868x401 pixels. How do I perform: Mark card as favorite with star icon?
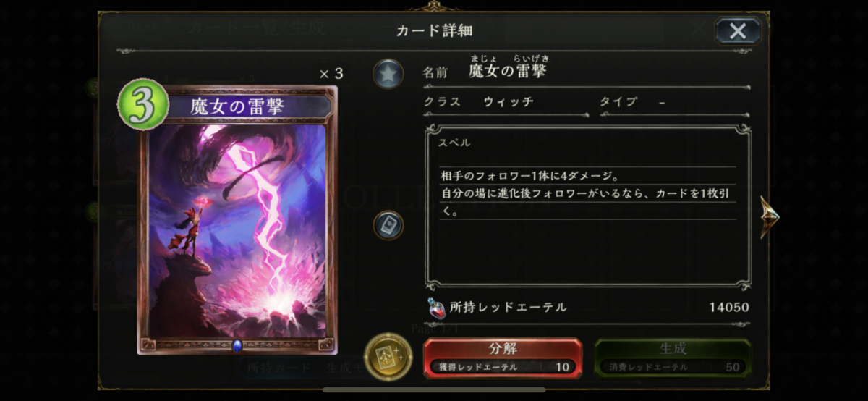388,74
